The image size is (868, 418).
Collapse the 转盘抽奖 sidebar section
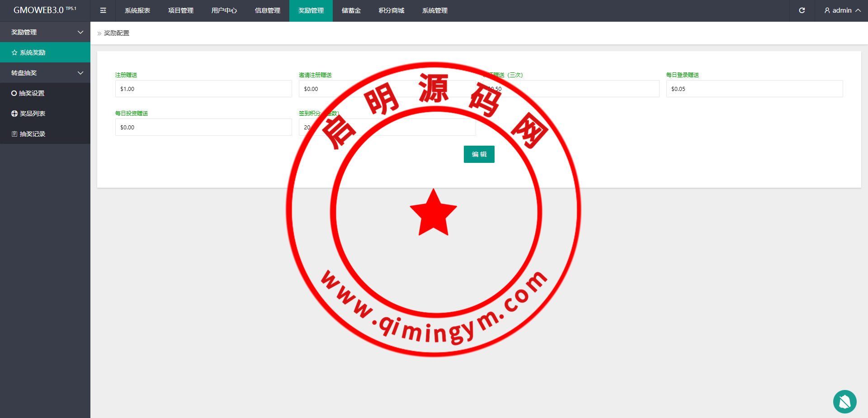[x=80, y=73]
